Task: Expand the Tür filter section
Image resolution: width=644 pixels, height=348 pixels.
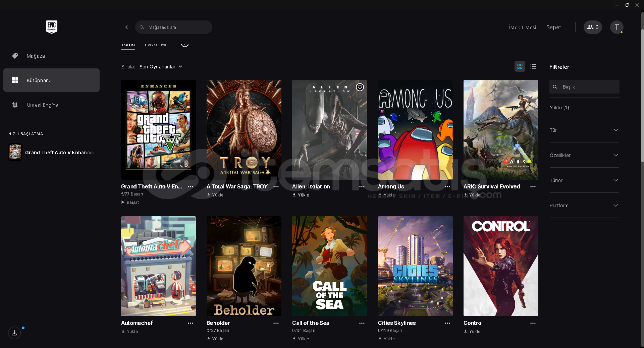Action: pyautogui.click(x=584, y=130)
